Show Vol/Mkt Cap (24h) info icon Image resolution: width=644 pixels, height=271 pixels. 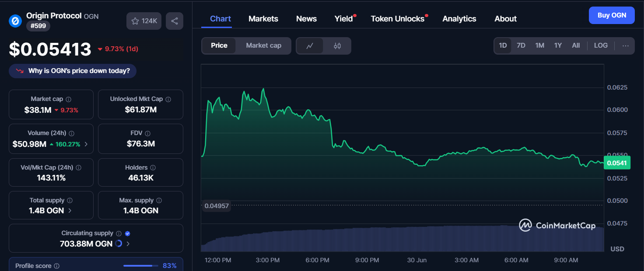tap(79, 167)
